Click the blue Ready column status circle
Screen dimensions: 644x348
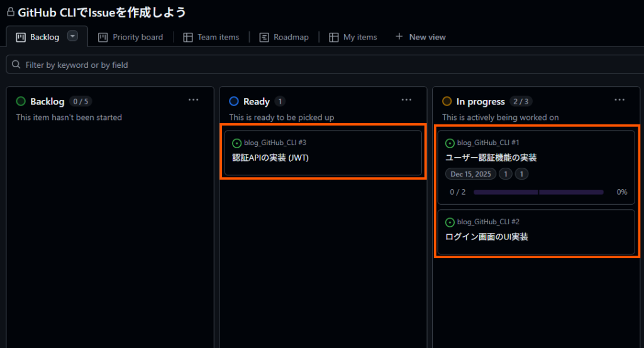pyautogui.click(x=234, y=101)
